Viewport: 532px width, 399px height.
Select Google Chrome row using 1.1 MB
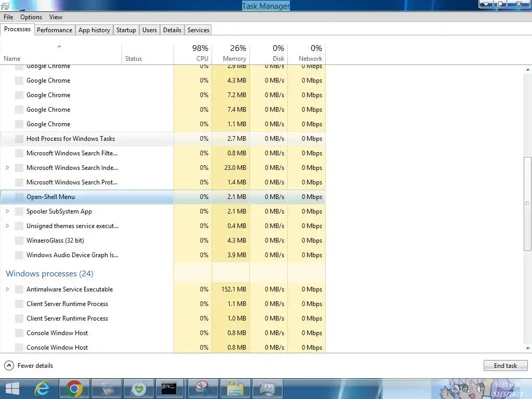[163, 124]
